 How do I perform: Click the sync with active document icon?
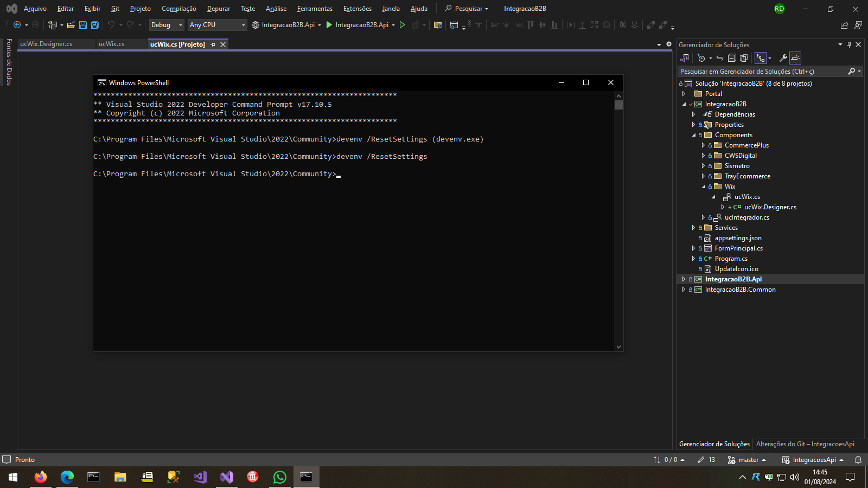[x=720, y=58]
